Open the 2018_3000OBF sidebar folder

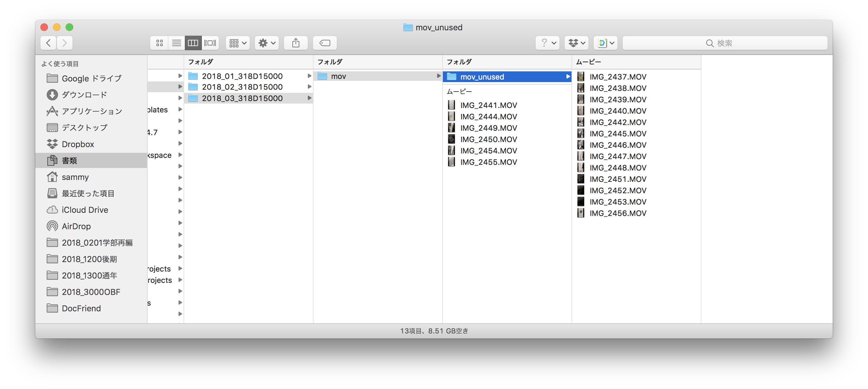pyautogui.click(x=91, y=292)
